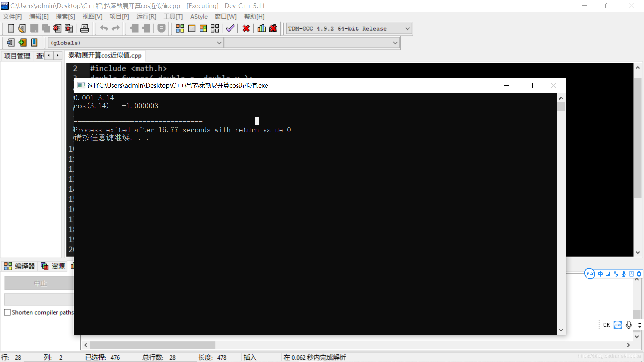Click the Compile icon with four colored squares

(x=180, y=28)
